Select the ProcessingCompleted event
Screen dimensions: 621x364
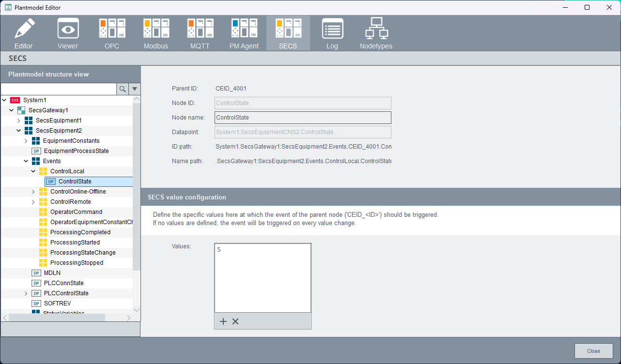[x=80, y=232]
